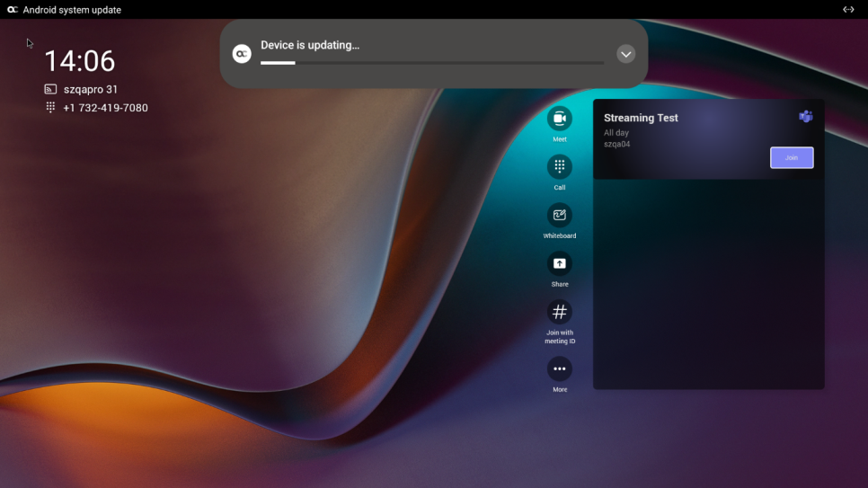Open the Call dial pad
The width and height of the screenshot is (868, 488).
[559, 167]
